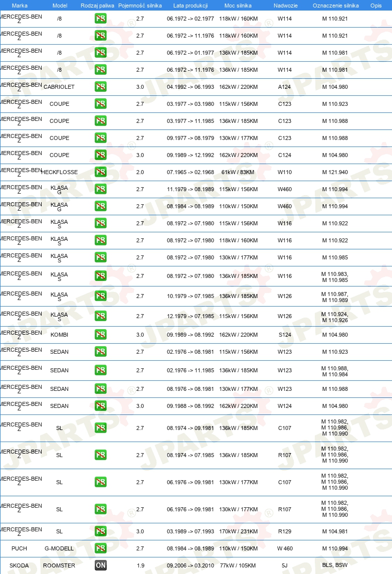Click engine code M 104.981

tap(335, 531)
